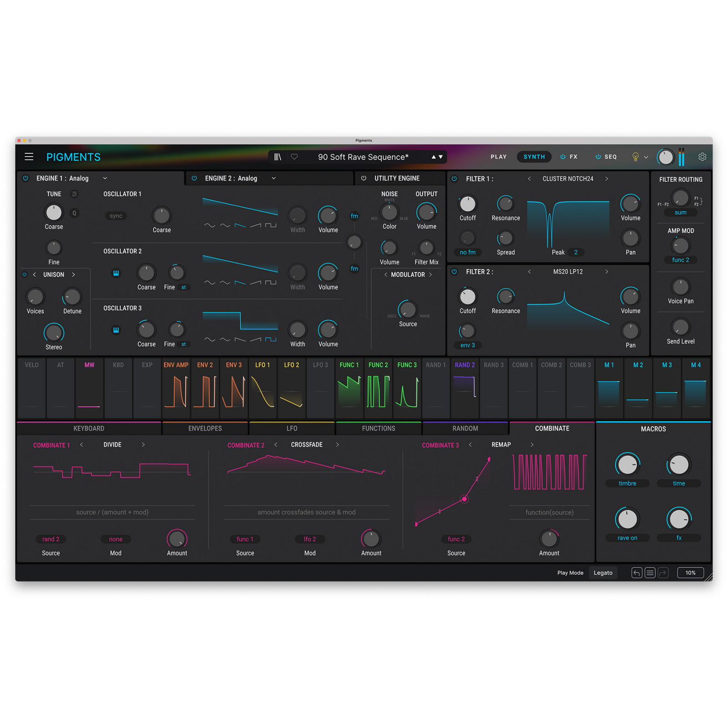Favorite the preset with heart icon
The width and height of the screenshot is (728, 728).
(x=294, y=157)
